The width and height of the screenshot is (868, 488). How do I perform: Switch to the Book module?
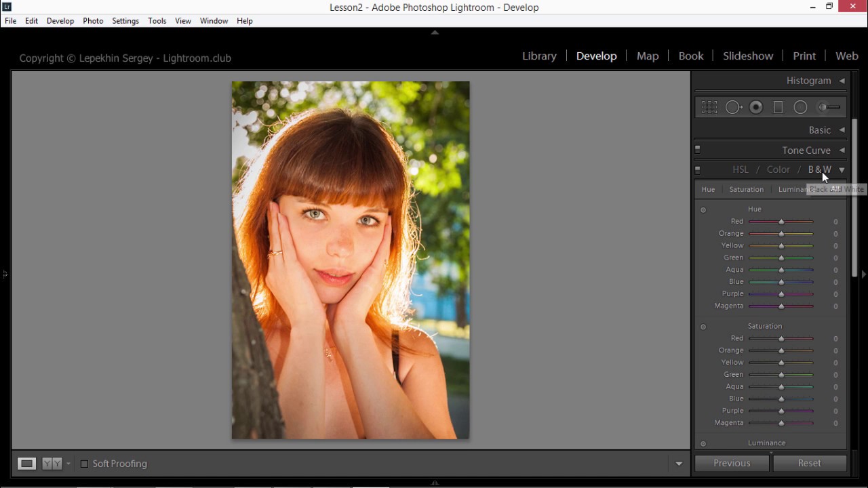(x=691, y=56)
